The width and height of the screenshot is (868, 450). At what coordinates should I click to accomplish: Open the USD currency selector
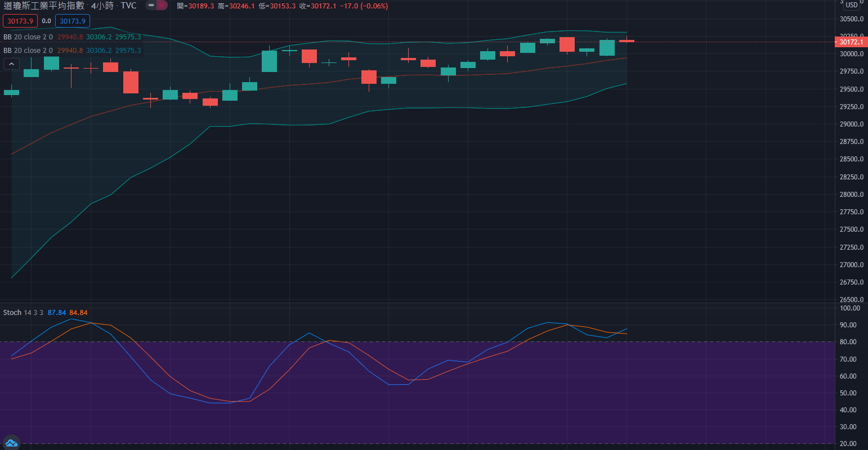click(852, 5)
